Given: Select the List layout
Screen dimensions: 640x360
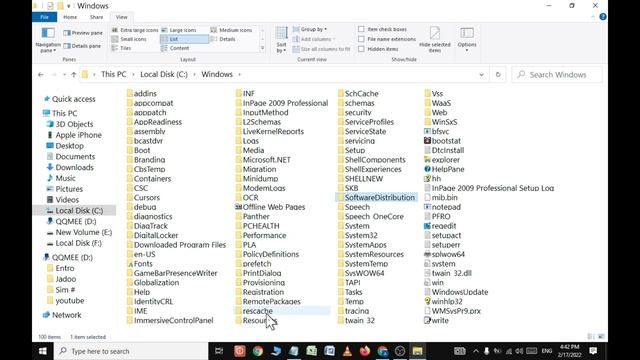Looking at the screenshot, I should [x=184, y=39].
